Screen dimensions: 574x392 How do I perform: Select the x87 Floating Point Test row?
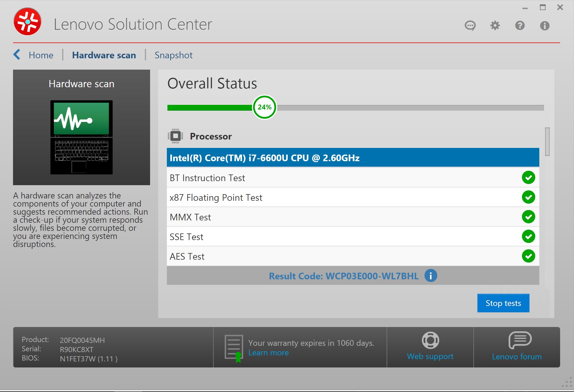(353, 197)
